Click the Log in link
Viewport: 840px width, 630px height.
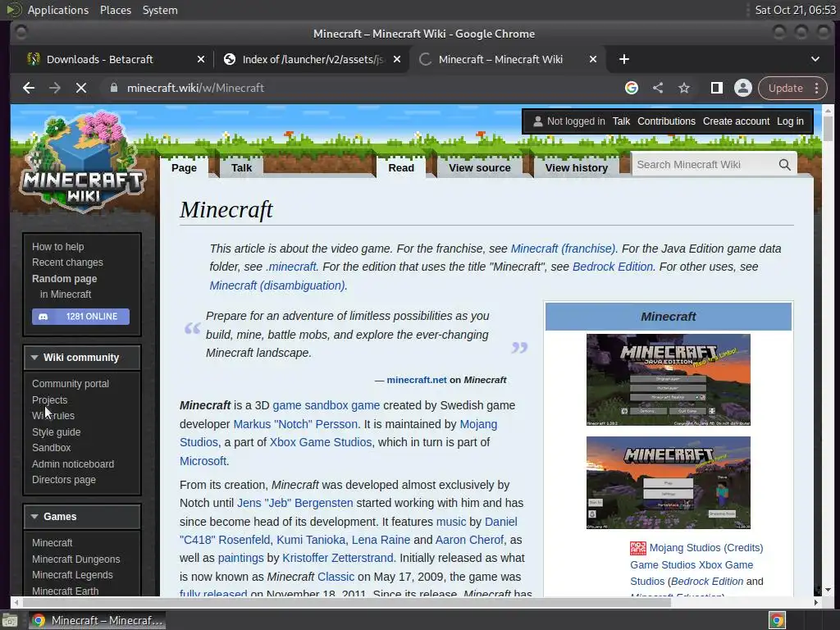(x=790, y=121)
